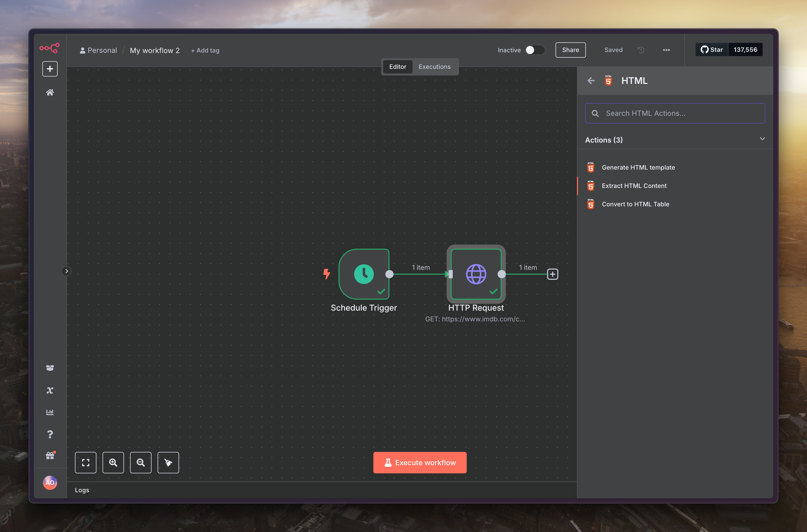
Task: Open the insights chart icon in sidebar
Action: pyautogui.click(x=50, y=412)
